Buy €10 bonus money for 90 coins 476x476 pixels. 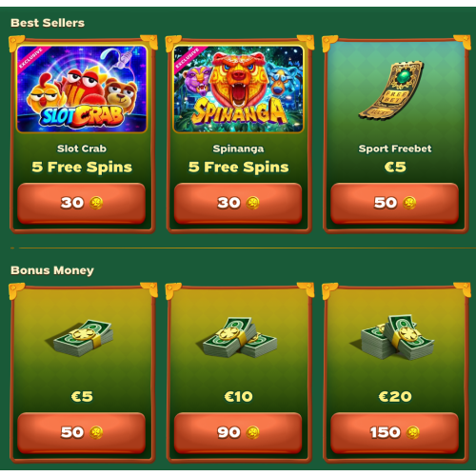click(238, 432)
